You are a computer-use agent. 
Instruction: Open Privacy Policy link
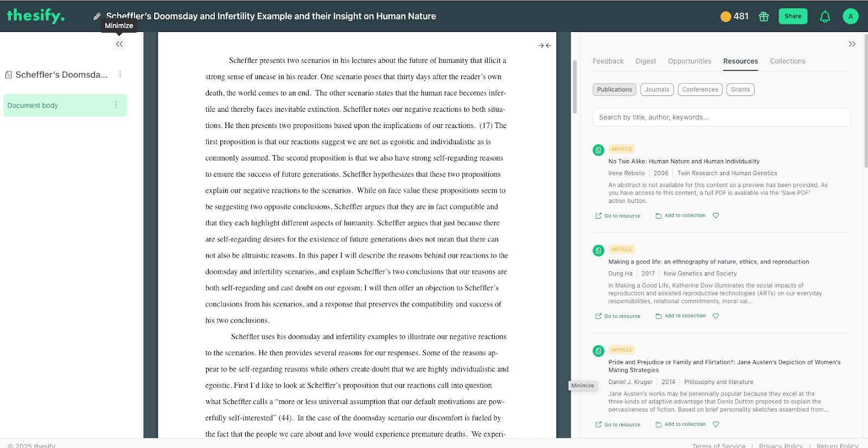point(781,446)
